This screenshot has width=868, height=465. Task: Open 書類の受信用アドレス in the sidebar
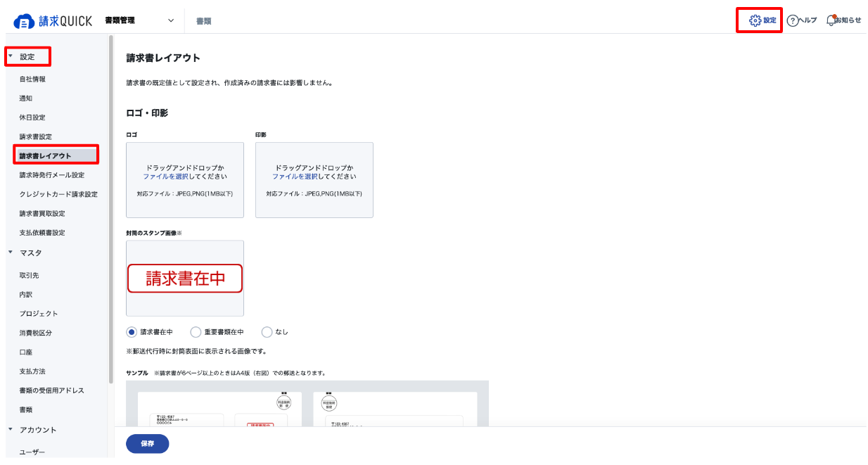51,390
